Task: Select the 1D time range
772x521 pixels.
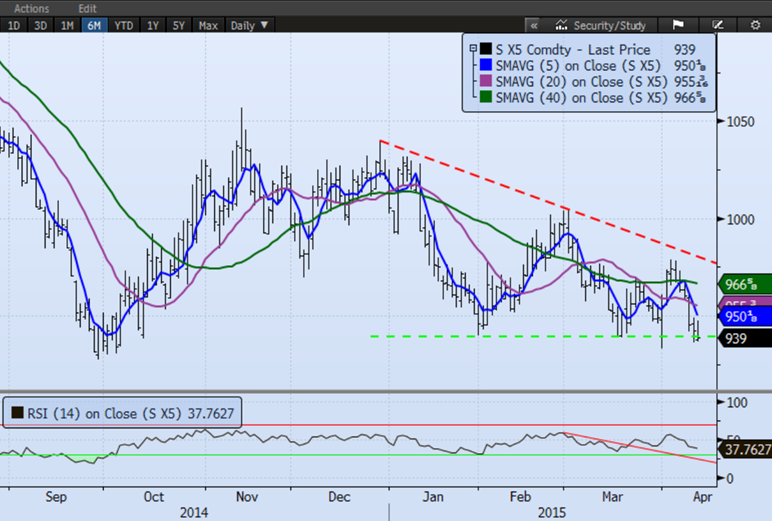Action: (15, 25)
